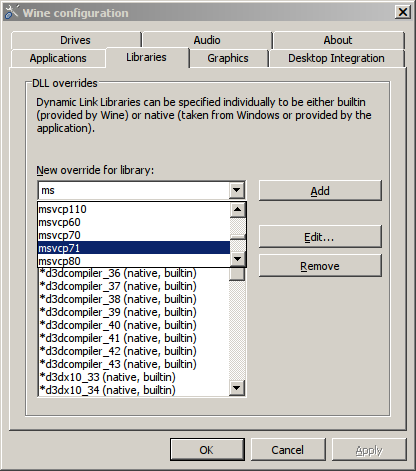This screenshot has width=416, height=471.
Task: Click the Edit... button
Action: coord(320,237)
